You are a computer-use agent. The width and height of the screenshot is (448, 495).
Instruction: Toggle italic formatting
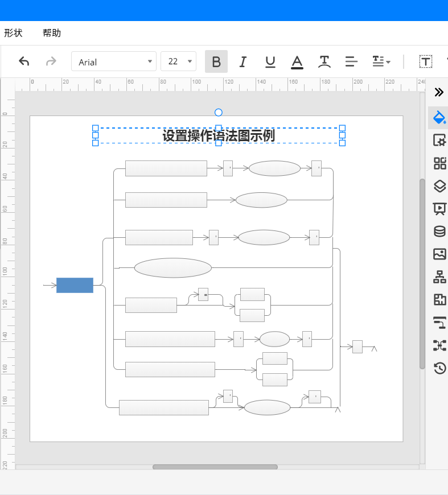click(243, 61)
